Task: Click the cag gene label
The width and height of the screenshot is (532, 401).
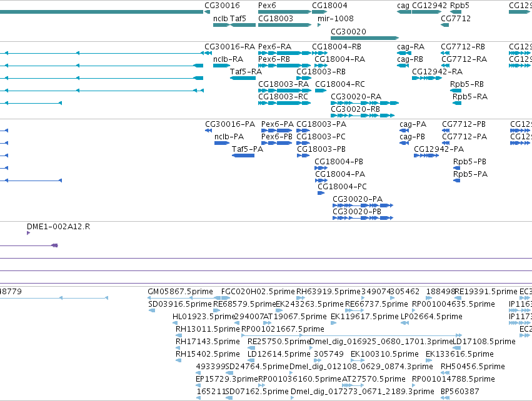Action: pos(403,6)
